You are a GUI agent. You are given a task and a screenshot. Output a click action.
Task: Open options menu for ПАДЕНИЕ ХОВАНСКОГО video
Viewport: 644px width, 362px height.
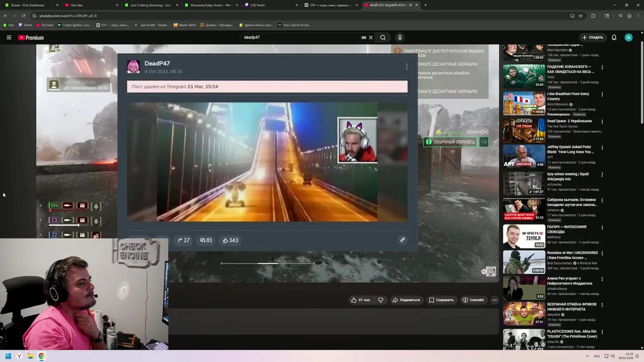pyautogui.click(x=602, y=67)
